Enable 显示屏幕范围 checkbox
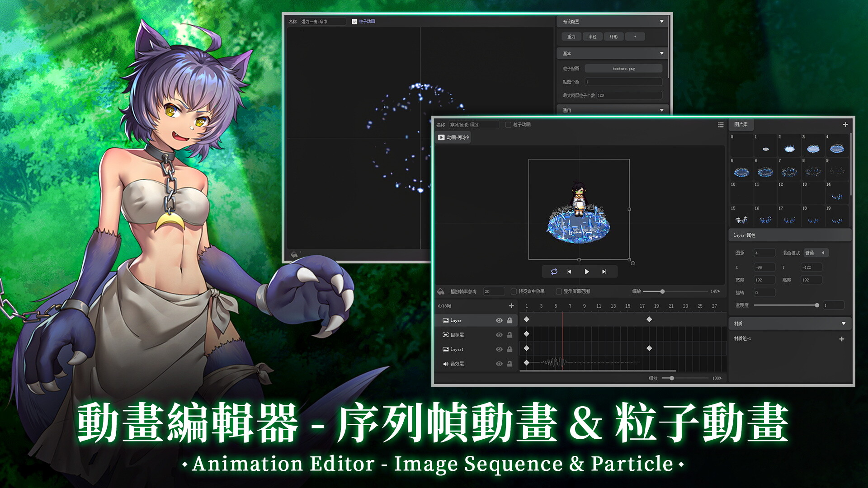This screenshot has height=488, width=868. click(558, 291)
